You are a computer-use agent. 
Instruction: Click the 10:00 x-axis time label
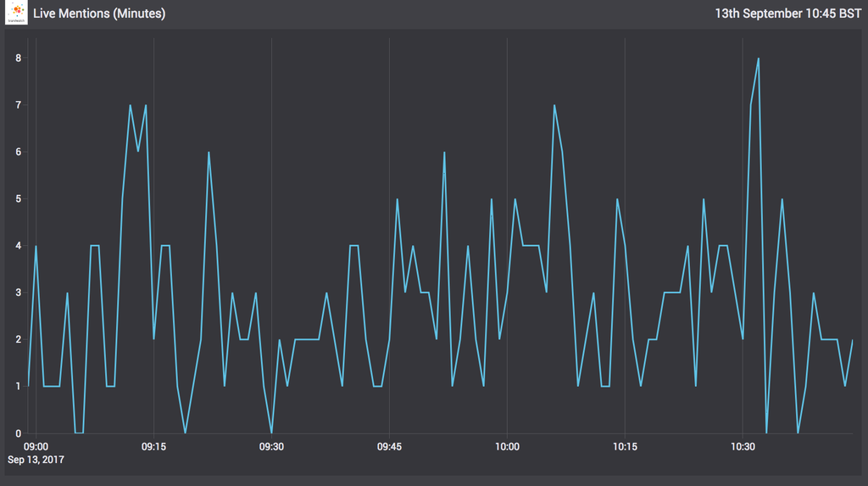tap(507, 446)
